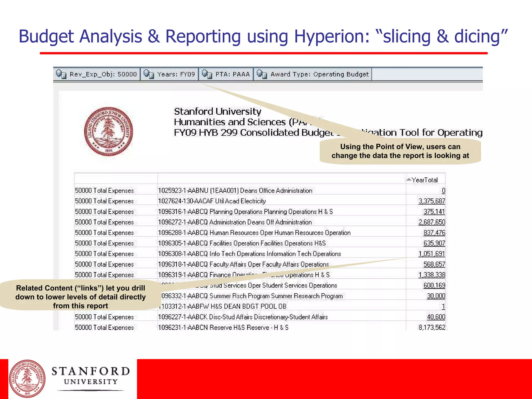The width and height of the screenshot is (532, 399).
Task: Open the 1,051,691 amount link
Action: click(x=432, y=254)
